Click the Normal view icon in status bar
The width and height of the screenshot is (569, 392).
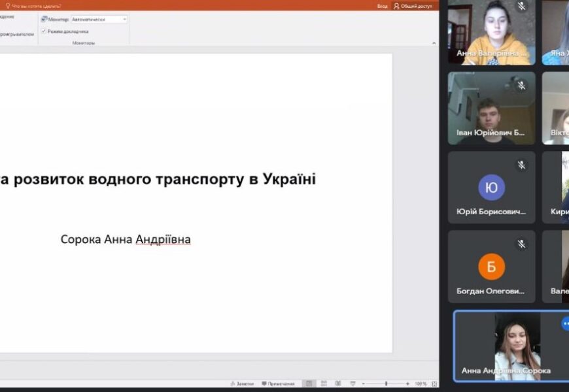pos(309,384)
